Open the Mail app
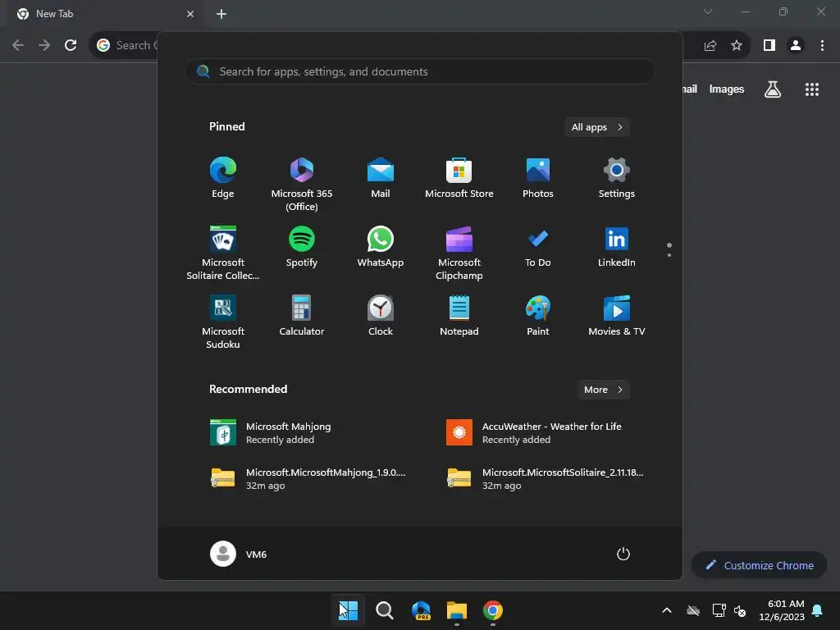The image size is (840, 630). coord(381,178)
